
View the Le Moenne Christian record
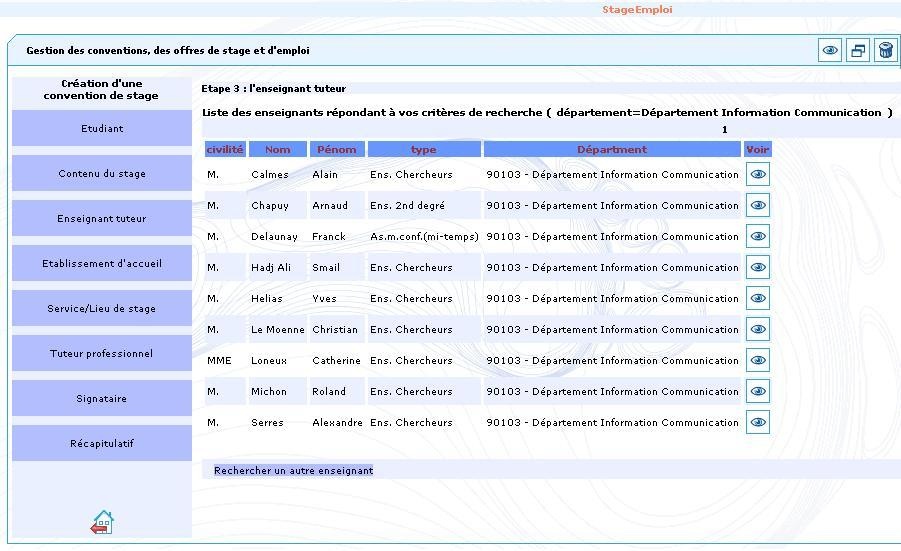coord(758,329)
